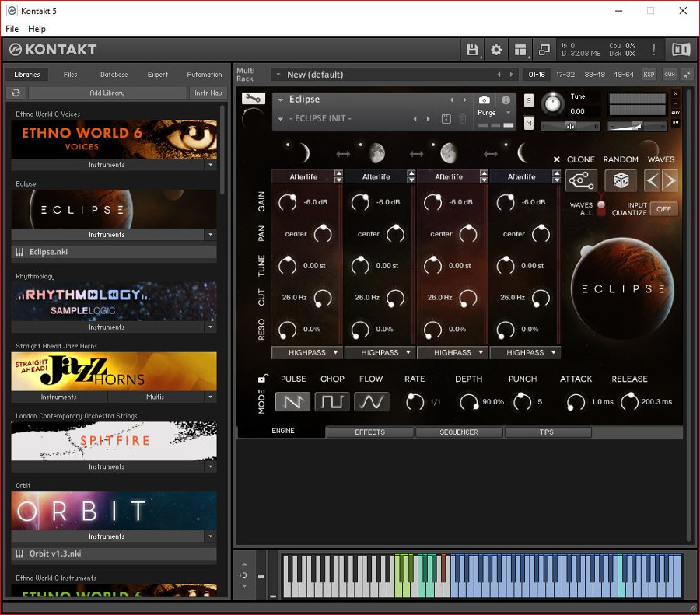This screenshot has height=615, width=700.
Task: Click the previous Waves left arrow
Action: coord(653,180)
